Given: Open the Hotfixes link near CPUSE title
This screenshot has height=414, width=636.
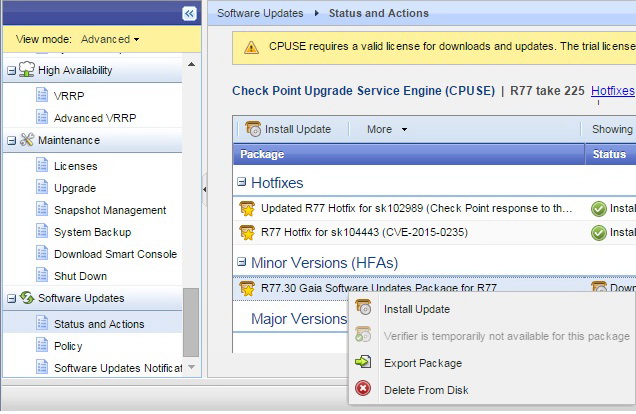Looking at the screenshot, I should click(612, 90).
